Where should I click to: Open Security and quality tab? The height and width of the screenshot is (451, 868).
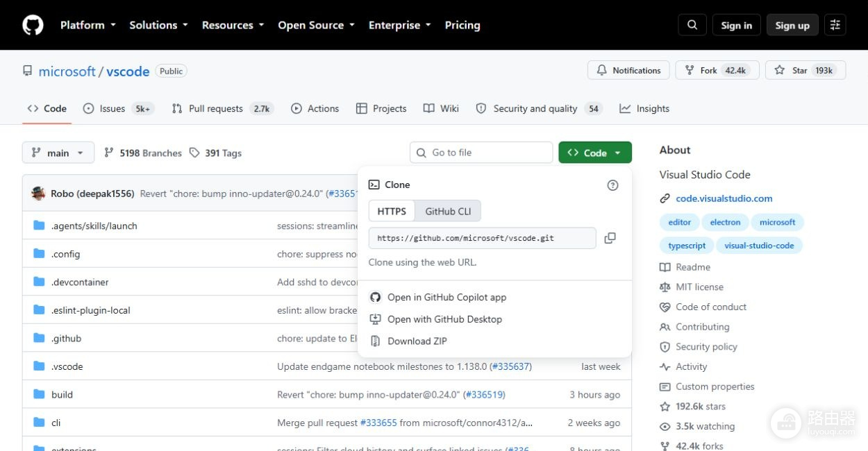point(539,108)
